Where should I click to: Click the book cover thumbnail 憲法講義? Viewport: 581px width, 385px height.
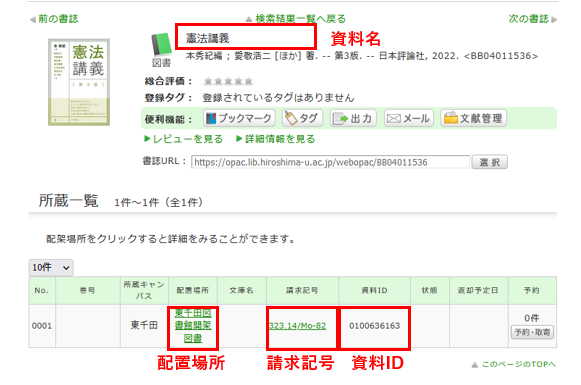click(x=79, y=82)
